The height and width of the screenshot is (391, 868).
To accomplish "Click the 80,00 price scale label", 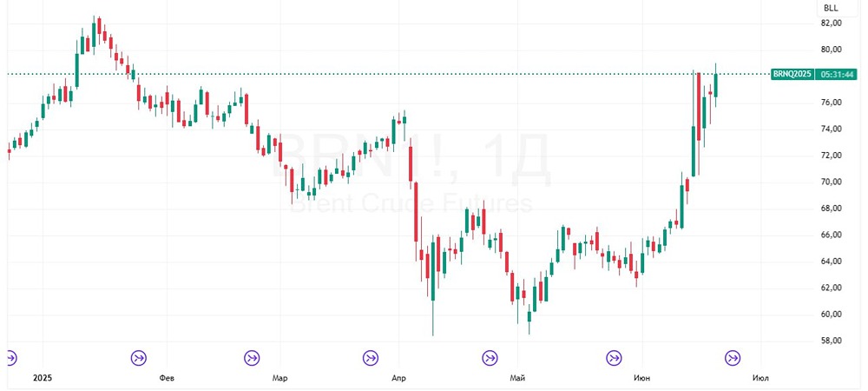I will point(832,50).
